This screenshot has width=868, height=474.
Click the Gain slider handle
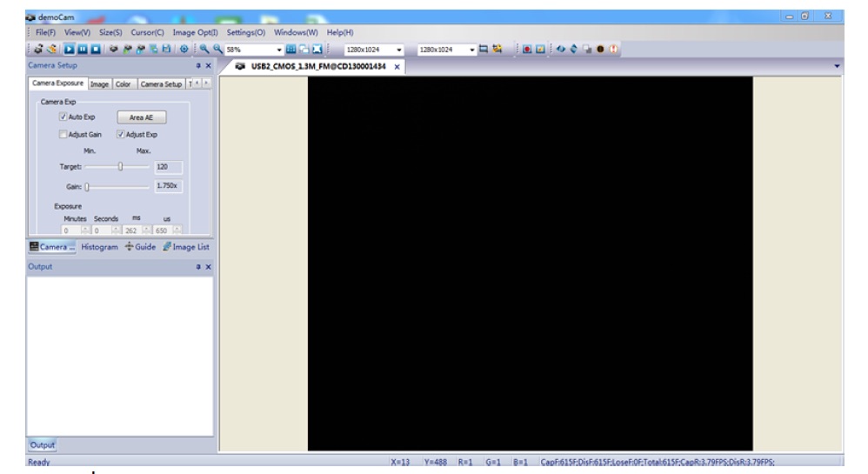87,187
